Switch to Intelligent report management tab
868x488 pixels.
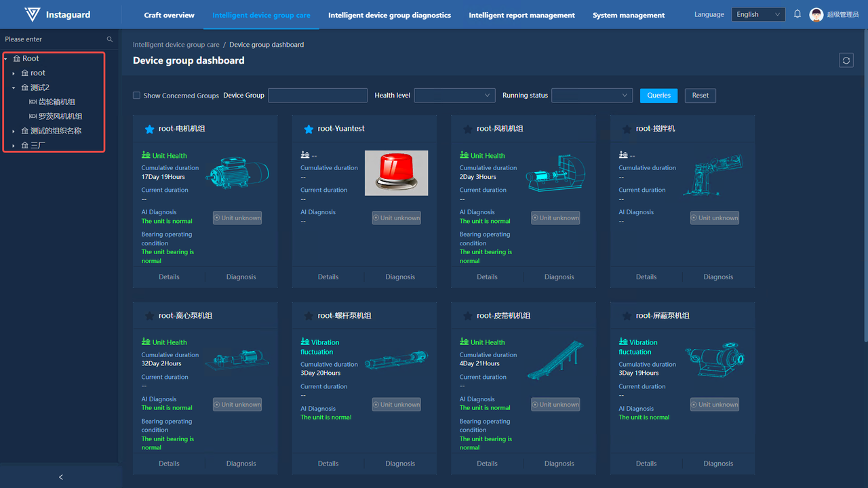coord(521,15)
